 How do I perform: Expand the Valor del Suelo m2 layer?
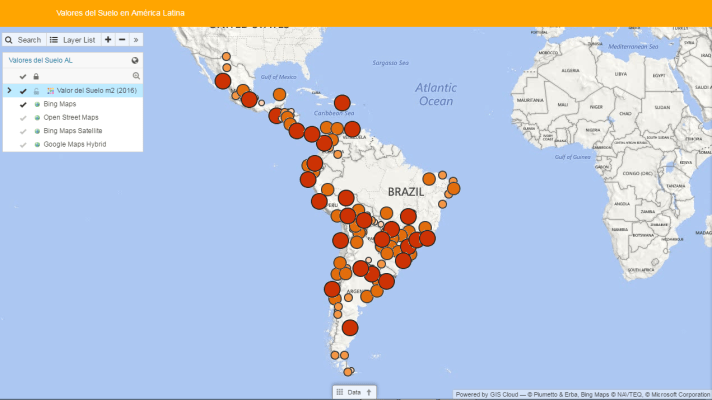pos(9,90)
